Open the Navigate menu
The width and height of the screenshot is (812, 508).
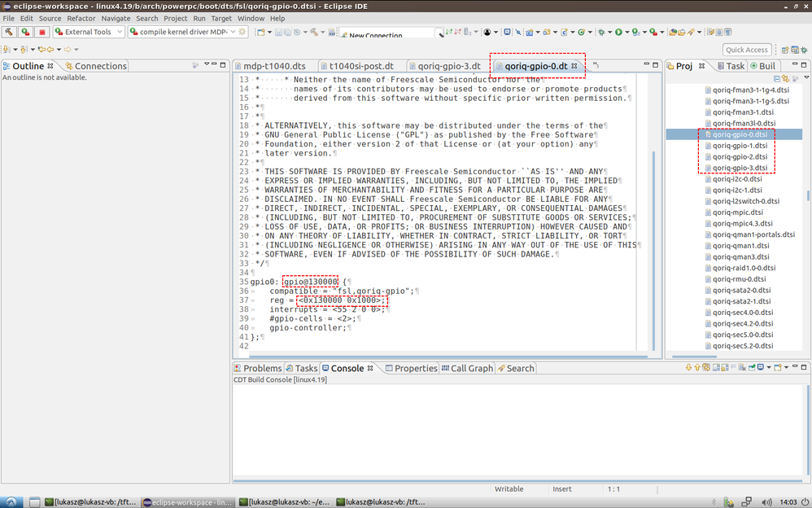(x=116, y=18)
